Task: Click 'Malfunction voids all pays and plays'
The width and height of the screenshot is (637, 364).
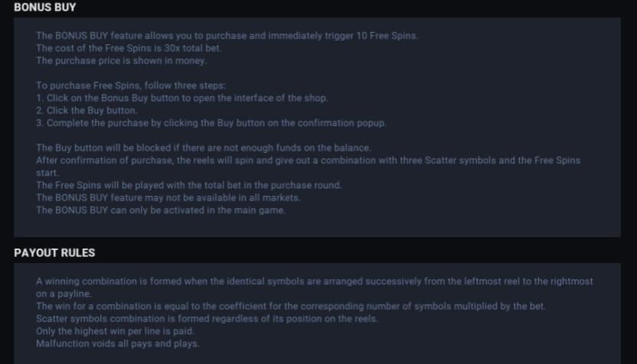Action: pyautogui.click(x=118, y=343)
